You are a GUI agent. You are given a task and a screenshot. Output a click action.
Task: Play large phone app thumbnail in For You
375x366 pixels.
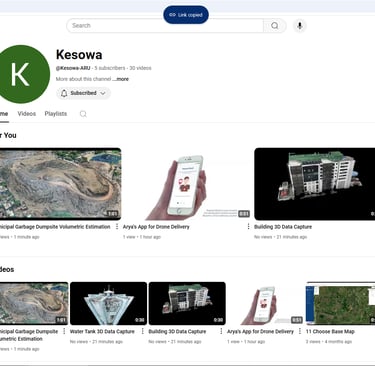coord(187,184)
